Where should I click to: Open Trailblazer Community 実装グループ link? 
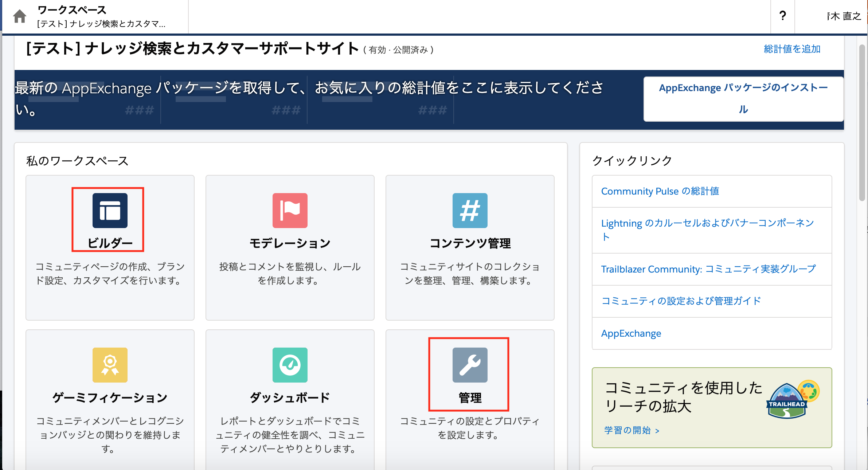(x=708, y=269)
